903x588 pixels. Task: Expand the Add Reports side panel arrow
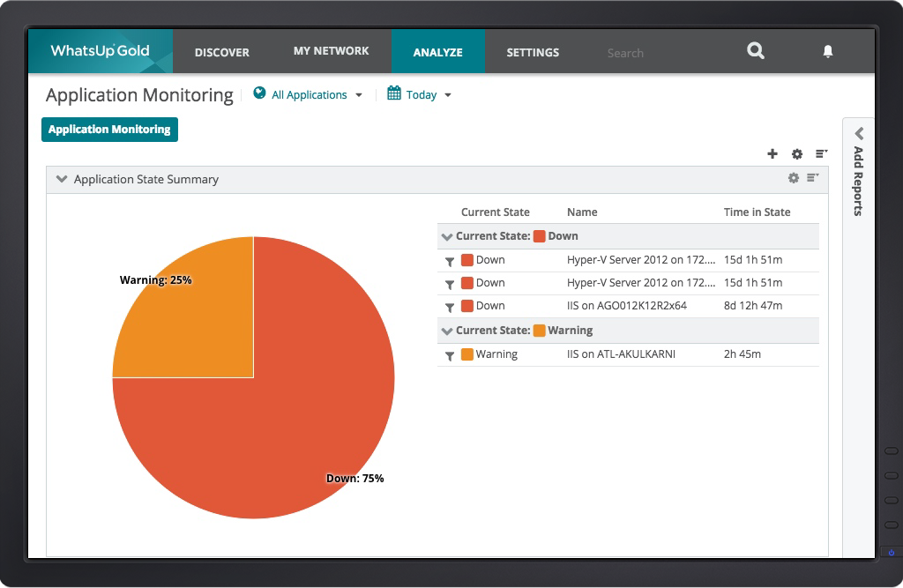(859, 134)
